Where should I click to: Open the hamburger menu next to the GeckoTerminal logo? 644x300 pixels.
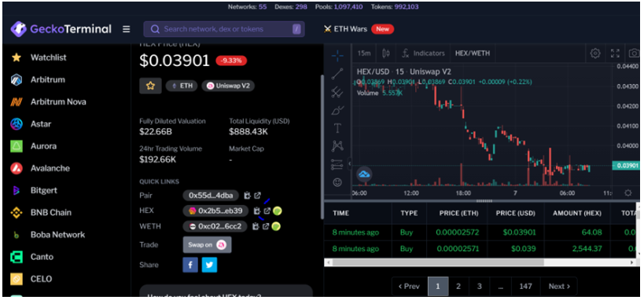pos(127,29)
